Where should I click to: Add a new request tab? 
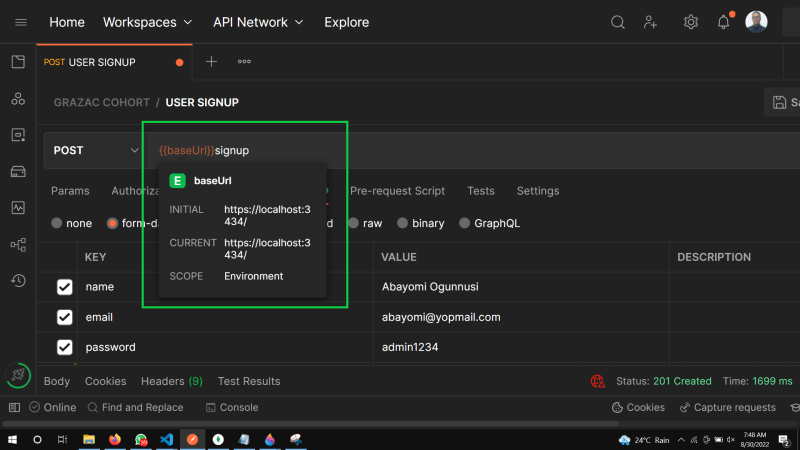[x=211, y=62]
